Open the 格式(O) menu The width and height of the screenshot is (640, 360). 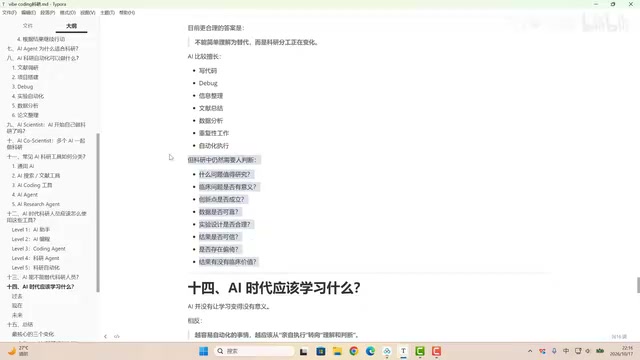coord(68,13)
